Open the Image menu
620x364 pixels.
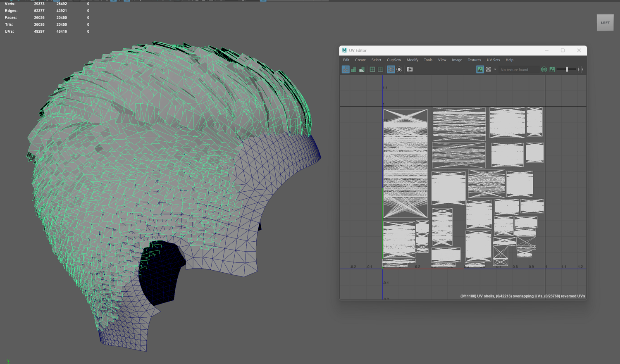457,60
